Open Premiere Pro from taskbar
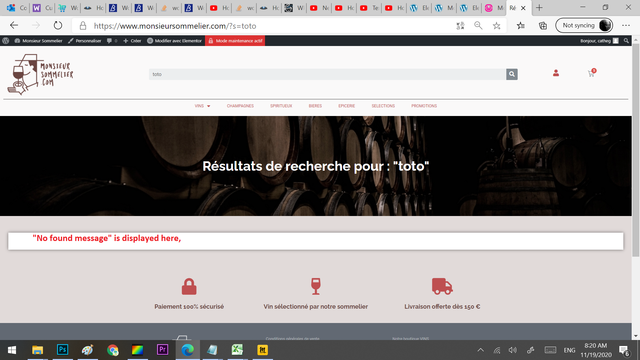The width and height of the screenshot is (640, 360). [162, 350]
